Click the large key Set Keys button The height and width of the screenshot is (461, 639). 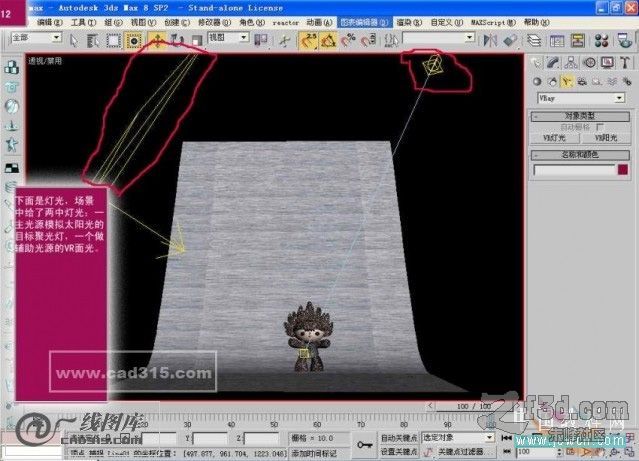tap(364, 445)
